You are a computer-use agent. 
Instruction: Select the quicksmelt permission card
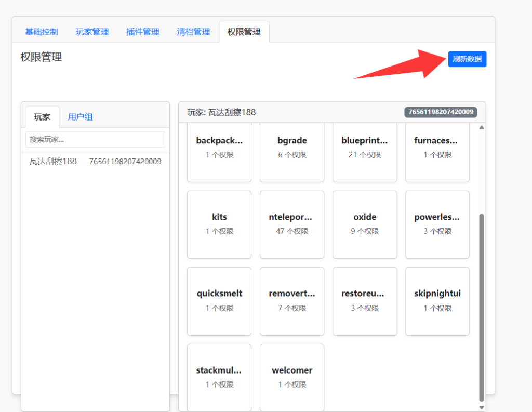click(219, 300)
